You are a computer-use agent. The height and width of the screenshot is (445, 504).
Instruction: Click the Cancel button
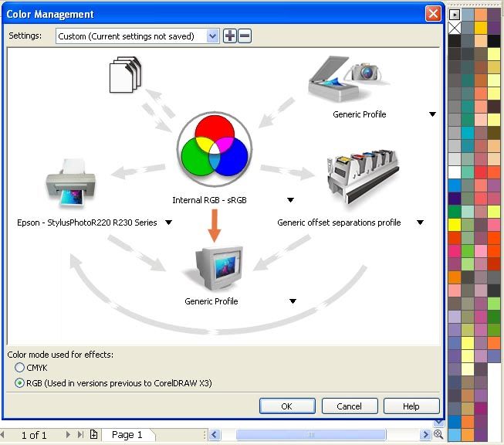[350, 406]
